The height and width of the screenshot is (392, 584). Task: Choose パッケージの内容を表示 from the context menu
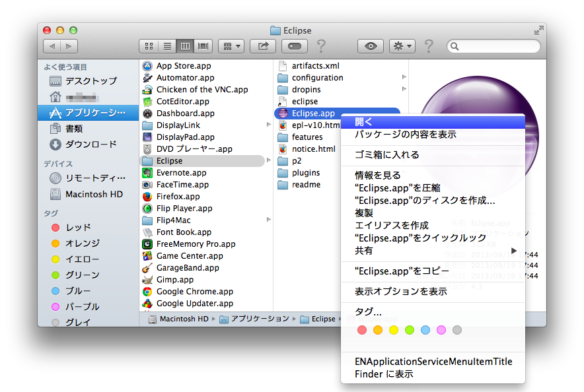[433, 135]
